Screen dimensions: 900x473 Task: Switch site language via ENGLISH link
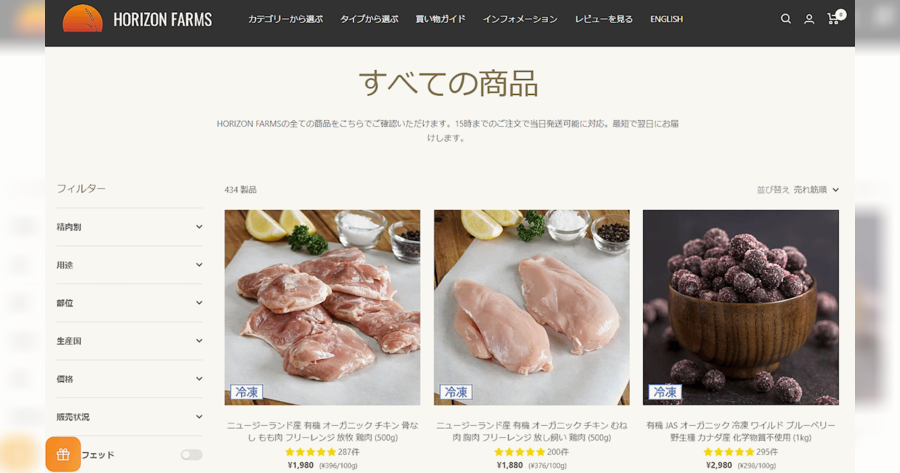[x=666, y=19]
